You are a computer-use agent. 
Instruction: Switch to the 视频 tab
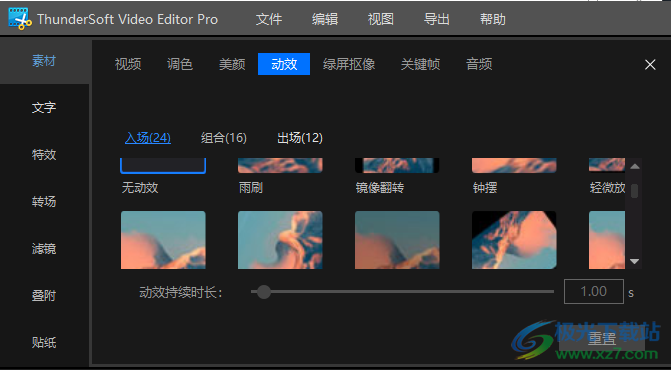click(x=128, y=64)
